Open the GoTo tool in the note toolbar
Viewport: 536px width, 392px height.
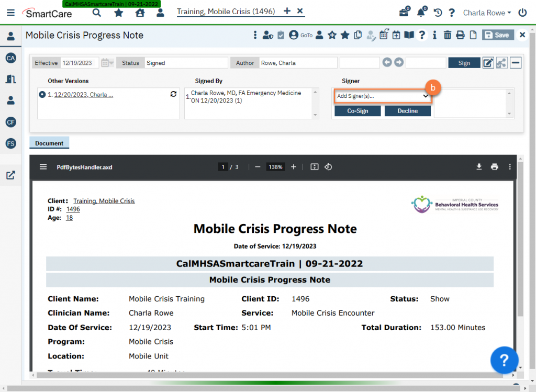[306, 35]
